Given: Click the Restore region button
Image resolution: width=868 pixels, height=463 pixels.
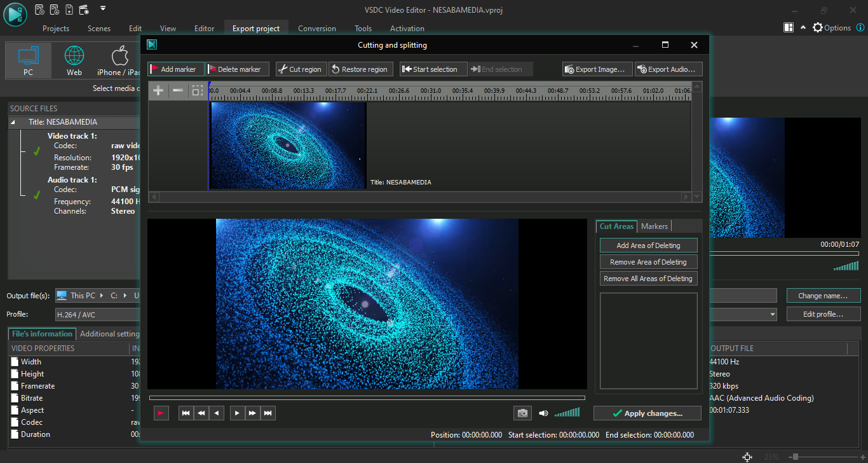Looking at the screenshot, I should (x=360, y=69).
